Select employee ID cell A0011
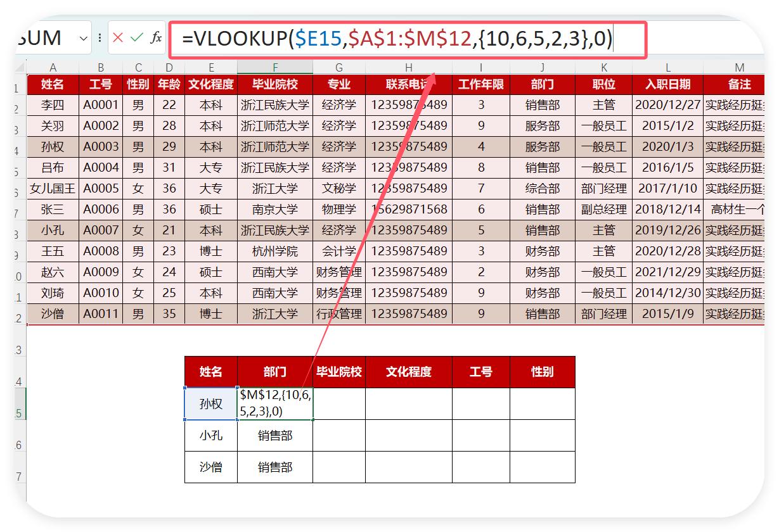Image resolution: width=779 pixels, height=532 pixels. click(x=101, y=314)
